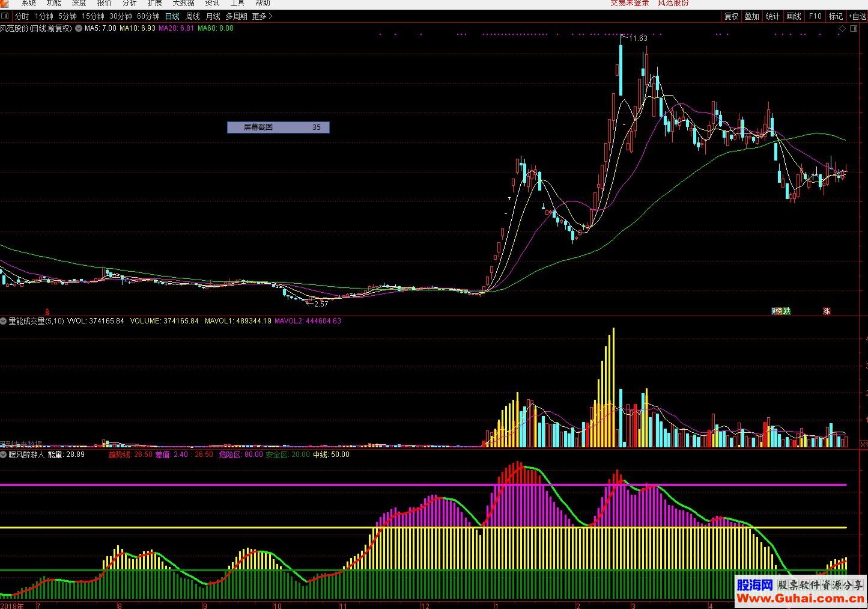Click the MA20: 6.81 label
Screen dimensions: 868x609
point(177,28)
